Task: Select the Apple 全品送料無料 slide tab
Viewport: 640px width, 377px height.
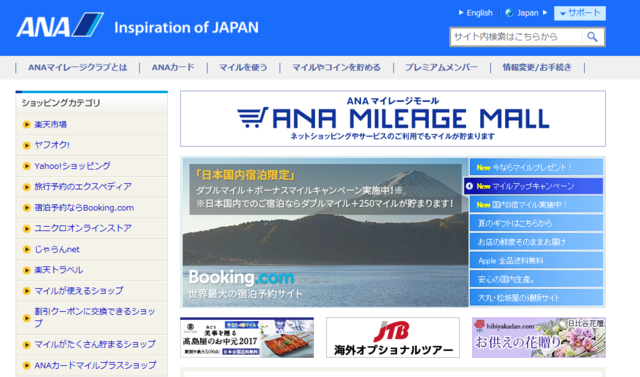Action: pos(536,261)
